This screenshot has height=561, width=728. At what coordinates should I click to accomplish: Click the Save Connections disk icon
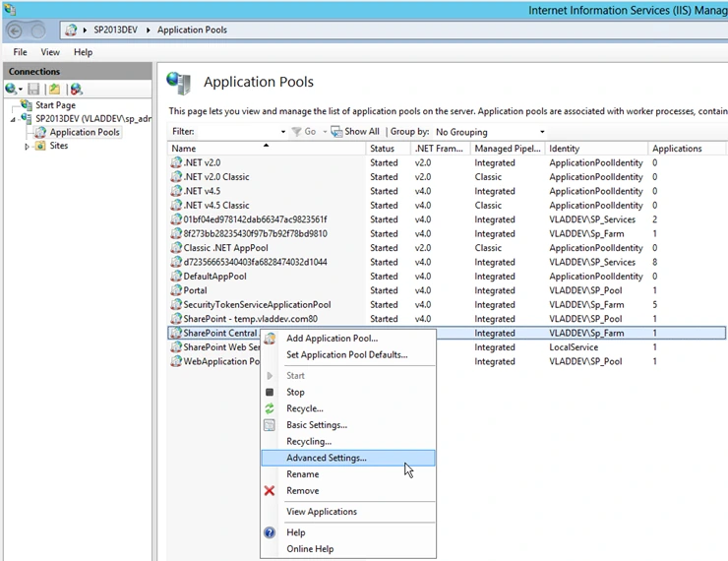(33, 89)
